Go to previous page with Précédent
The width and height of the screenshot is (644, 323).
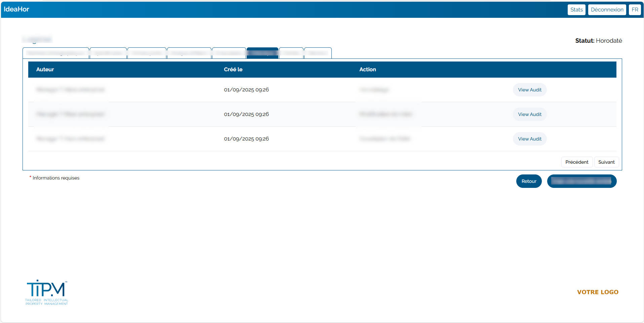[x=576, y=162]
